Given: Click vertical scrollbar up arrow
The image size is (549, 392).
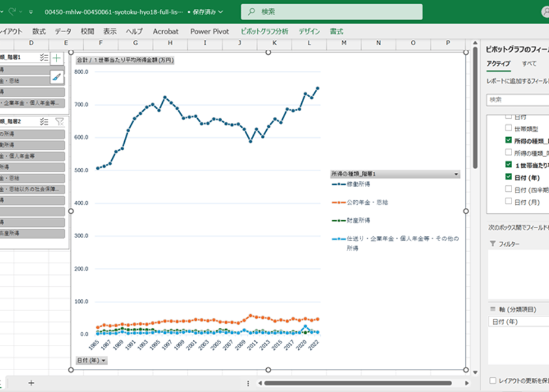Looking at the screenshot, I should pos(475,43).
